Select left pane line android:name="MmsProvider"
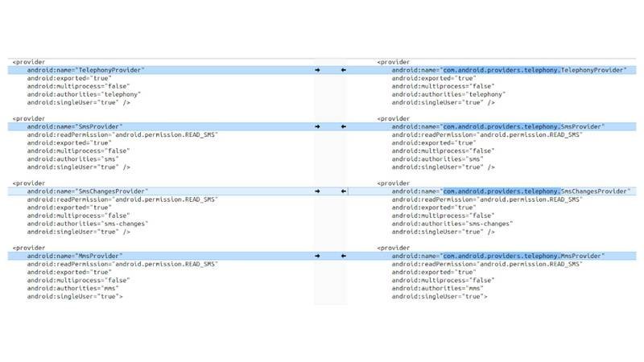The height and width of the screenshot is (362, 644). [75, 256]
